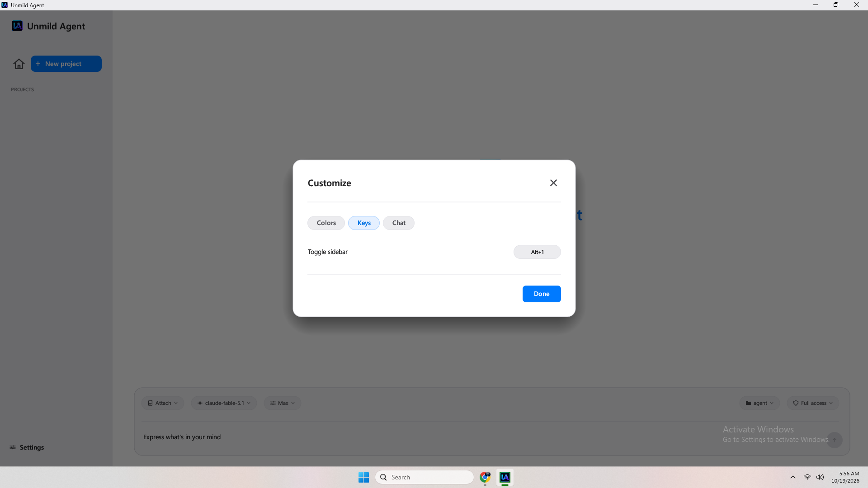Open the volume speaker tray icon
The image size is (868, 488).
click(x=820, y=477)
